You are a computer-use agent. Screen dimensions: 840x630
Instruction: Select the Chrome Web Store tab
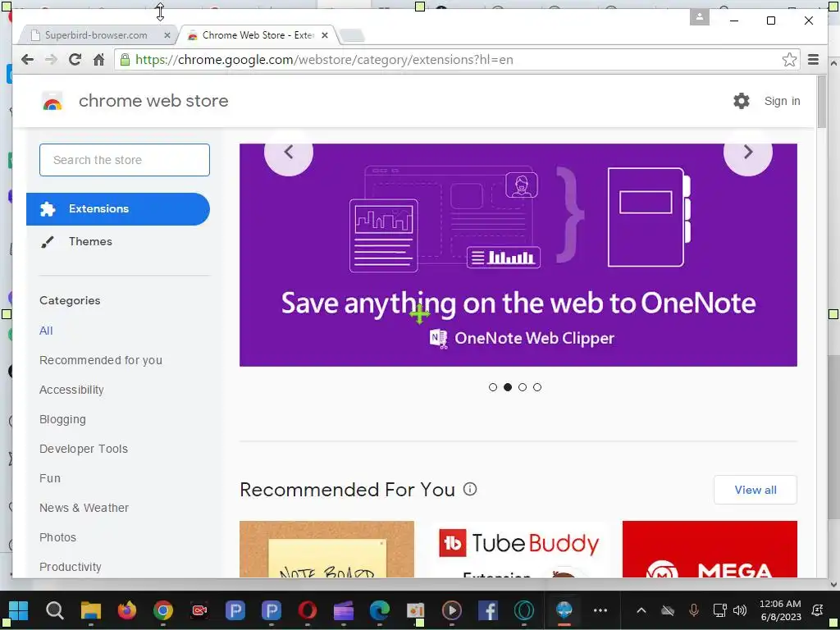257,35
